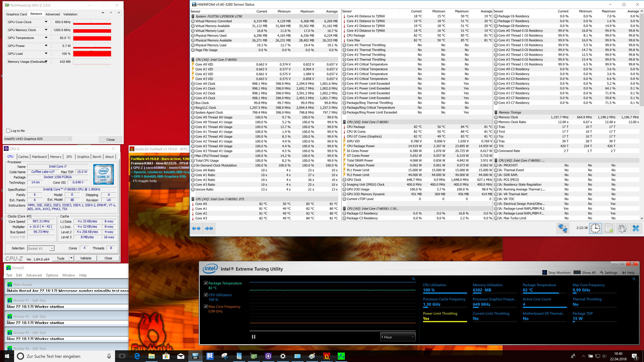Open Prime95 taskbar icon

pos(341,356)
